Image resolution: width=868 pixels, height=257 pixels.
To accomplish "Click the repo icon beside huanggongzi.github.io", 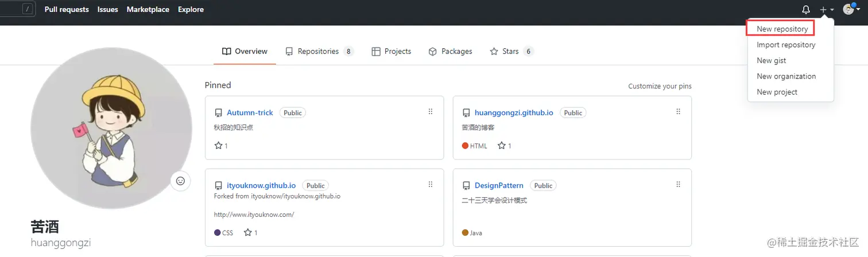I will coord(466,113).
